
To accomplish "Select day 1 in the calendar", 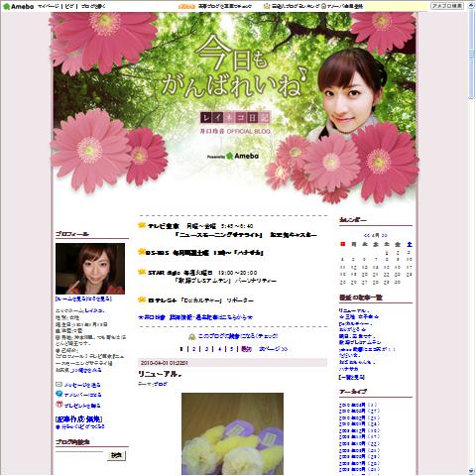I will [387, 253].
